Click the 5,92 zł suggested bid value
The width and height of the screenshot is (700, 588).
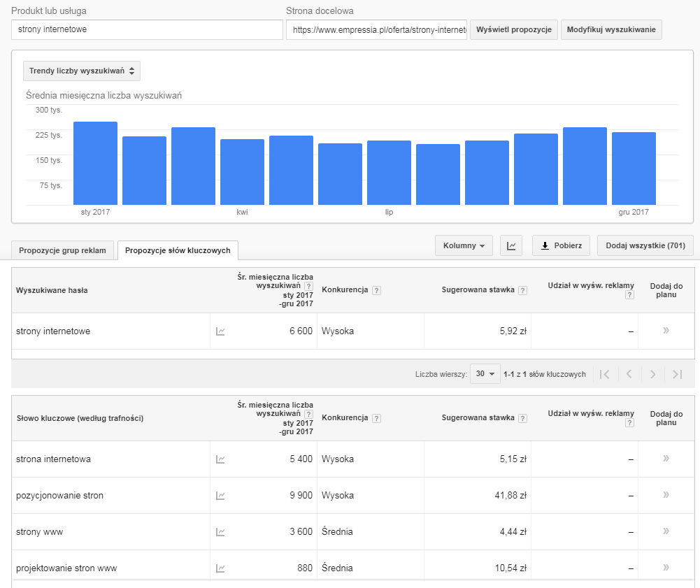[x=513, y=331]
